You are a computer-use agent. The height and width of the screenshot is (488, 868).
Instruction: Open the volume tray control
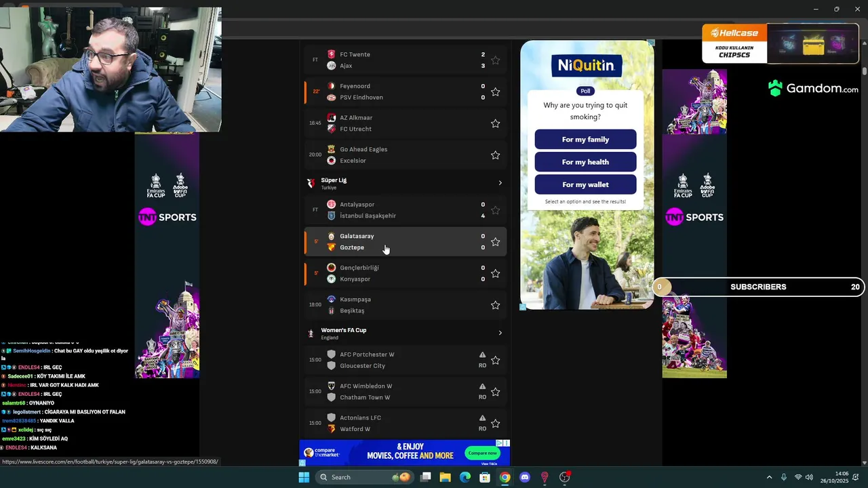pos(809,477)
